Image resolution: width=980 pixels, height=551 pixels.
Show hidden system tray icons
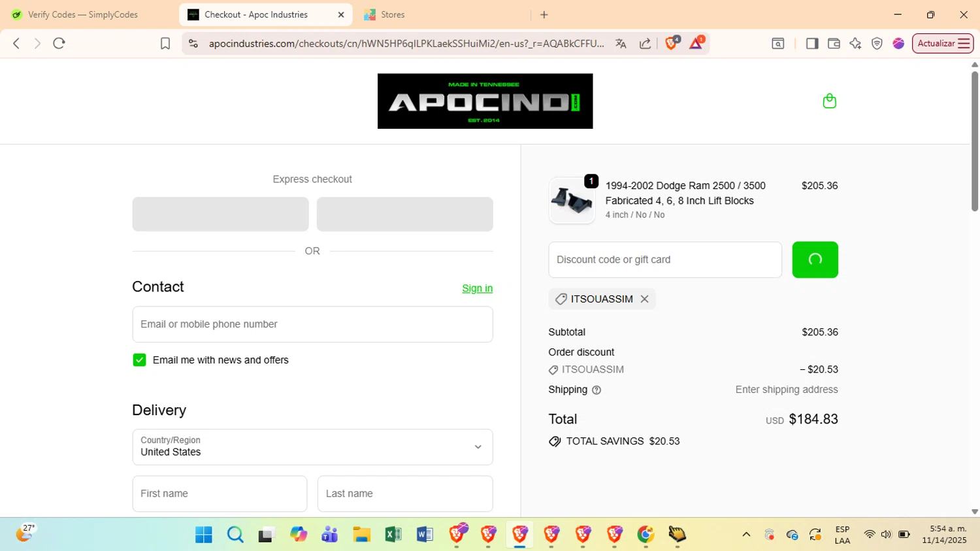point(746,535)
